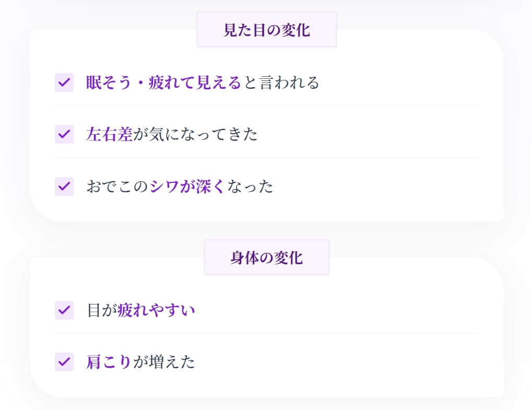The height and width of the screenshot is (410, 532).
Task: Click the 身体の変化 heading badge
Action: point(266,257)
